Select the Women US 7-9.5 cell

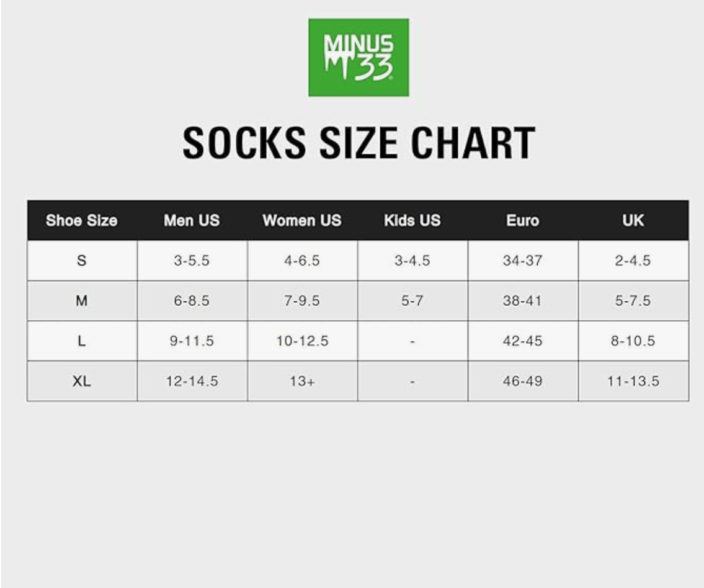click(302, 301)
